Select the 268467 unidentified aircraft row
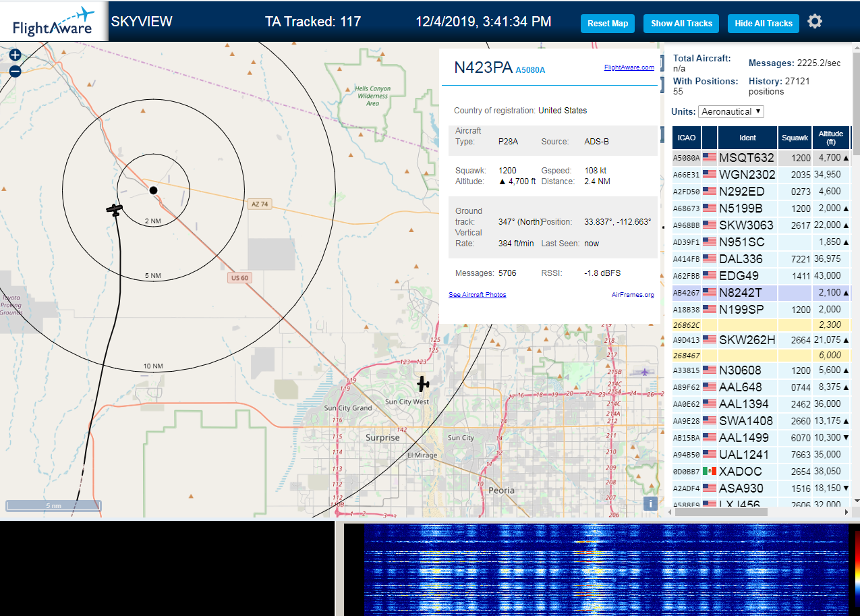860x616 pixels. pos(761,355)
